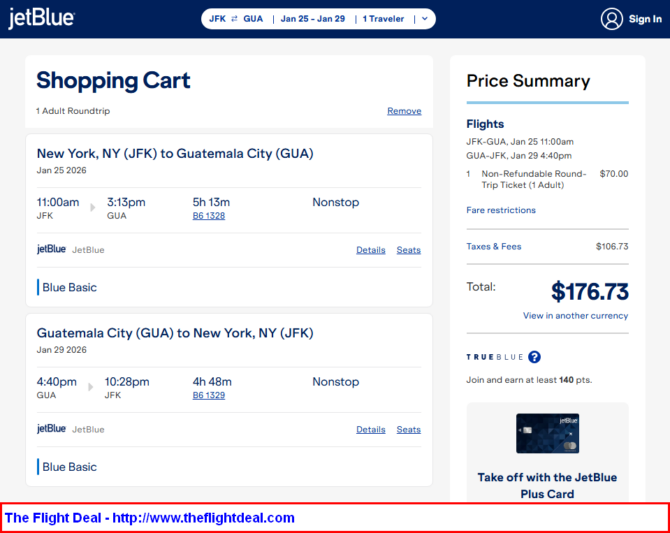The height and width of the screenshot is (533, 670).
Task: Open the Fare restrictions link
Action: click(x=501, y=210)
